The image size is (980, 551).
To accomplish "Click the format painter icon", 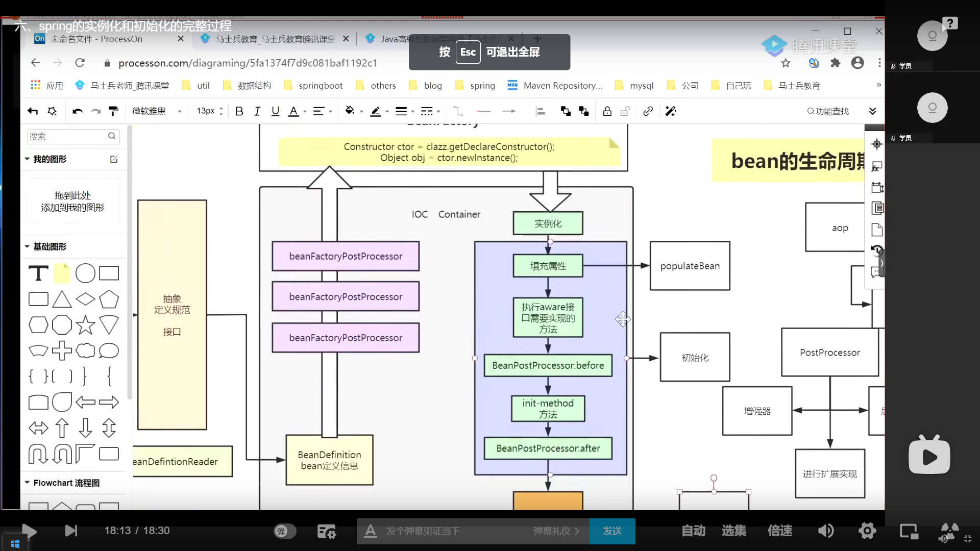I will pyautogui.click(x=114, y=111).
